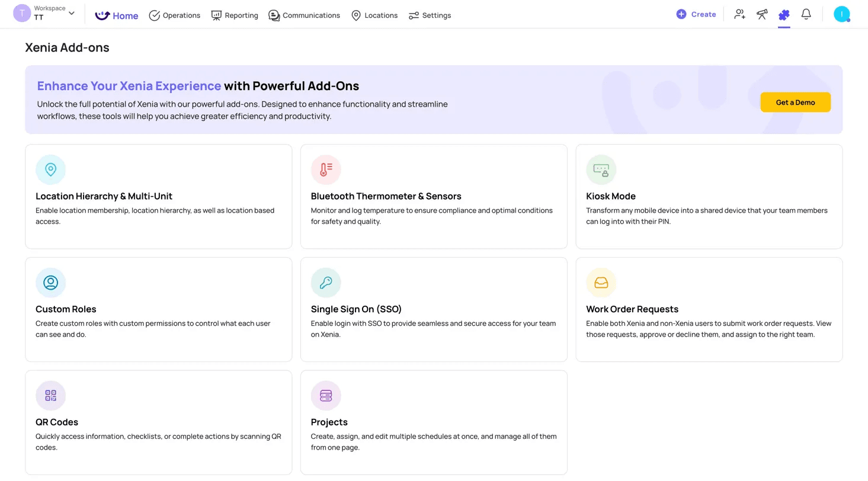Open the Projects title
The image size is (868, 481).
tap(329, 422)
